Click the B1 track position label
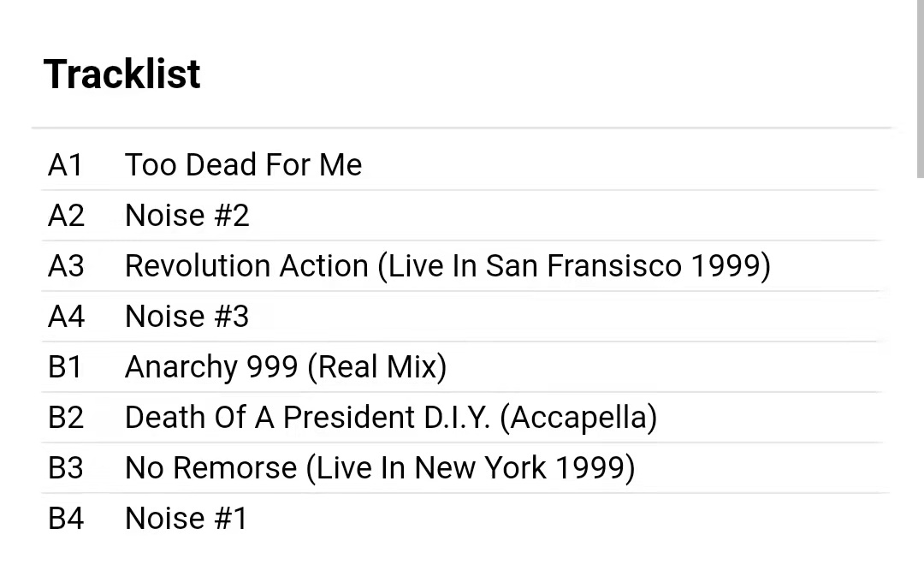This screenshot has height=588, width=924. (65, 366)
